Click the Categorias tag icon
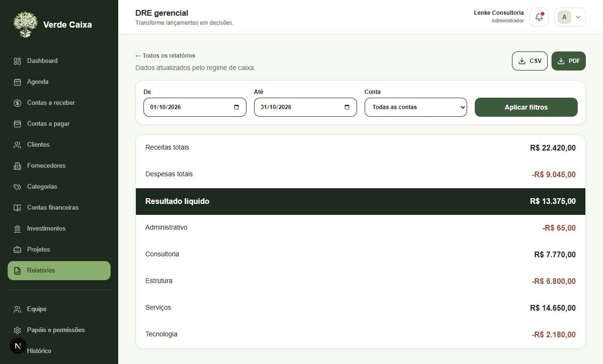 pyautogui.click(x=18, y=187)
